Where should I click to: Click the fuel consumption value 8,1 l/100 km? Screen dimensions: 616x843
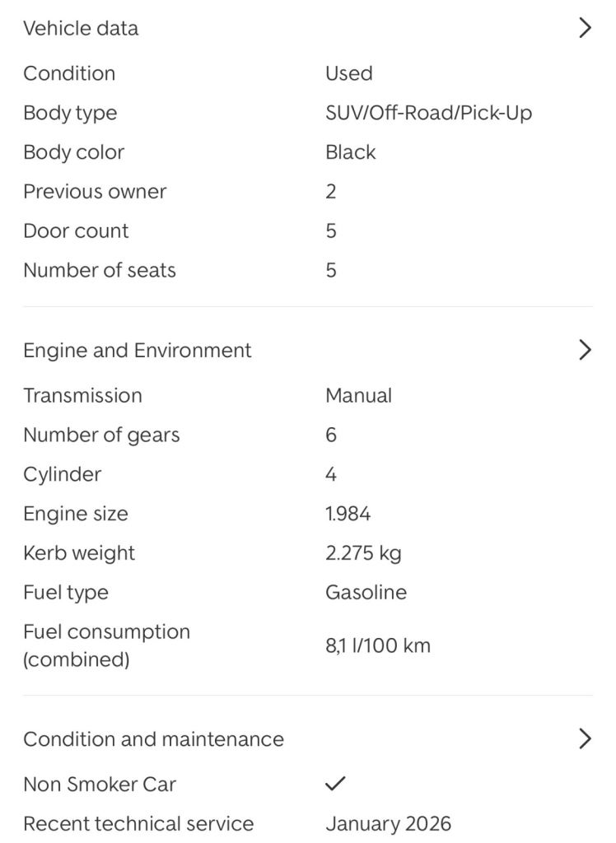pyautogui.click(x=377, y=645)
